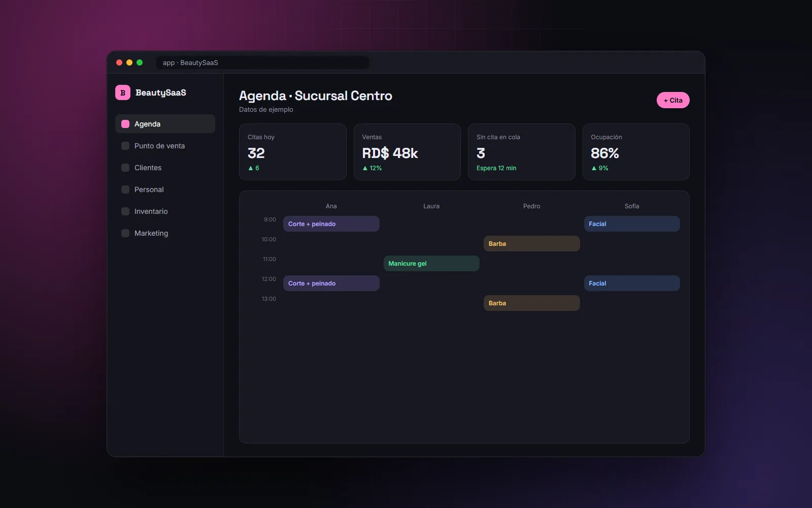The image size is (812, 508).
Task: Click the 9:00 time label
Action: coord(270,220)
